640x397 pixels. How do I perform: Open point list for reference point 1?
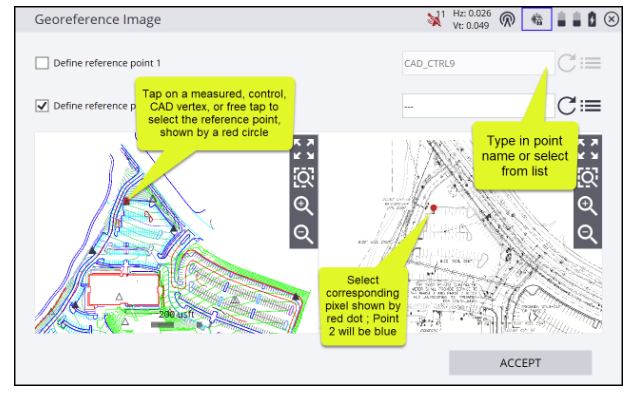tap(591, 63)
